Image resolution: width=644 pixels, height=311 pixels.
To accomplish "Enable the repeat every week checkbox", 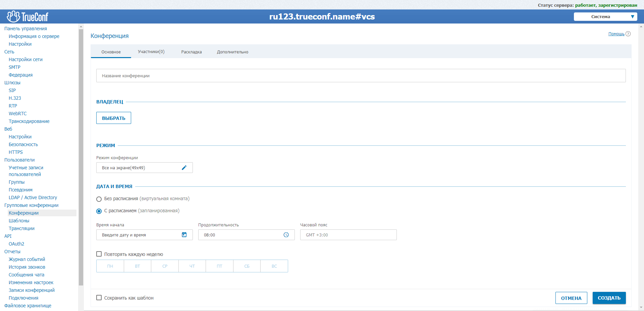I will coord(99,254).
